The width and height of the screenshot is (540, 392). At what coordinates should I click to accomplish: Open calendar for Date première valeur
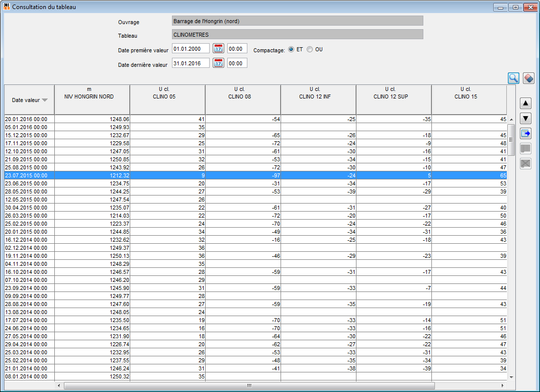[x=218, y=49]
